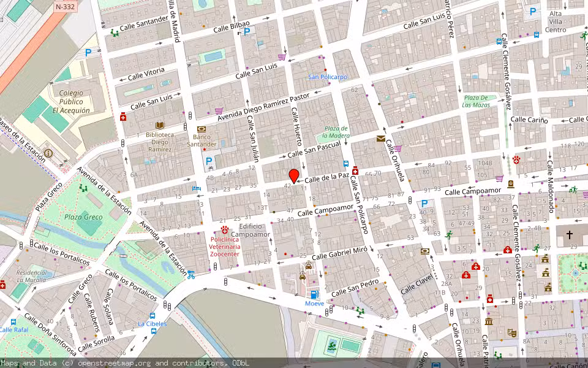Screen dimensions: 588x368
Task: Click the San Policarpo blue label
Action: 328,77
